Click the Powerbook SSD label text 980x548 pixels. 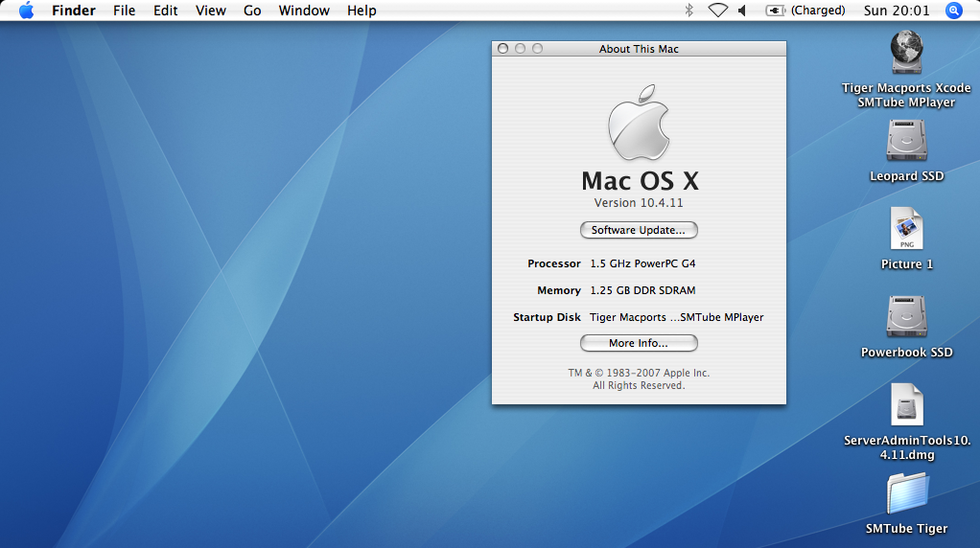tap(906, 352)
